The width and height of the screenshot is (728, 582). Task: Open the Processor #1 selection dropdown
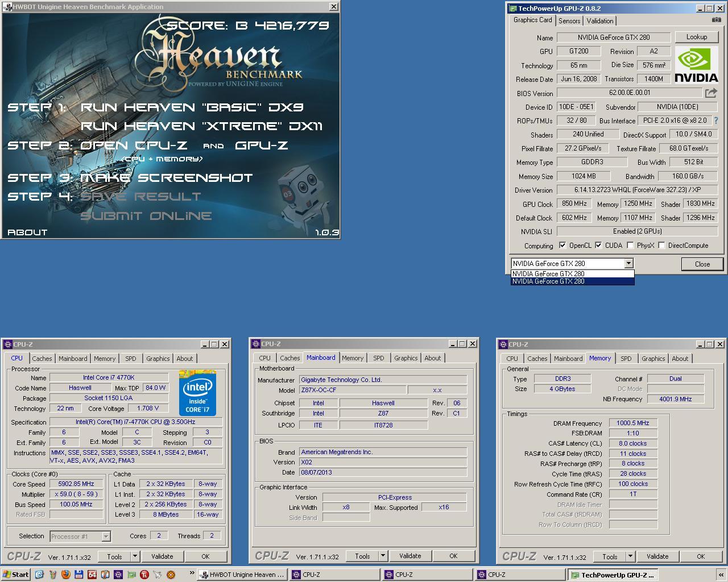(x=106, y=536)
